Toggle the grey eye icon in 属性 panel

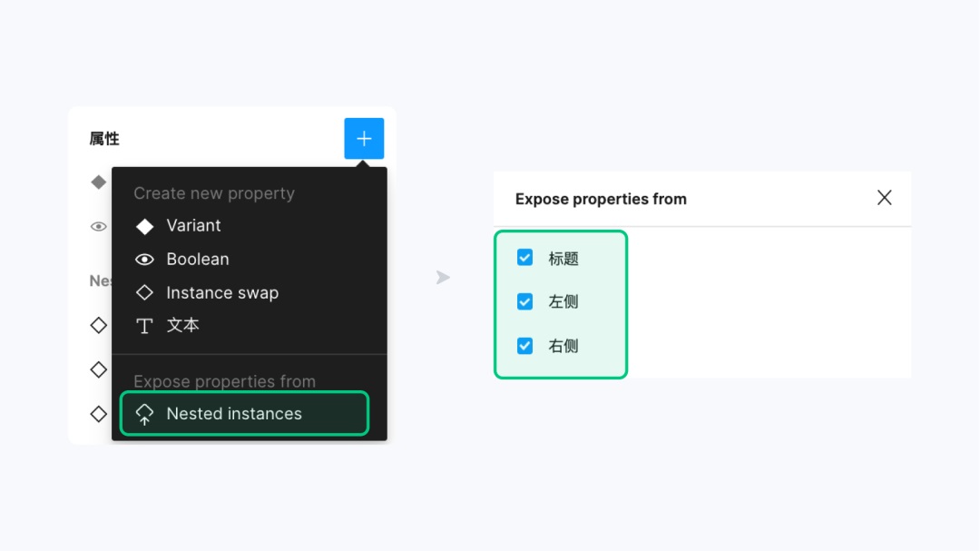tap(99, 226)
